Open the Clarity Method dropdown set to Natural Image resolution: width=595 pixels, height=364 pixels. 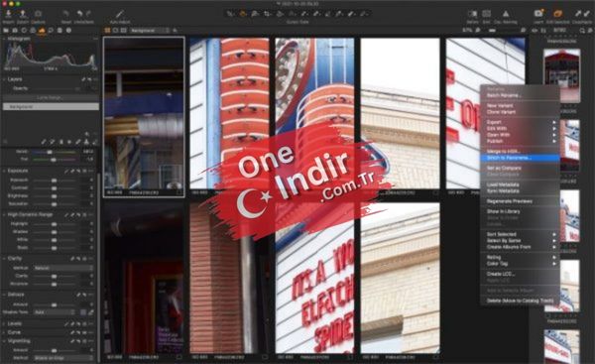63,268
